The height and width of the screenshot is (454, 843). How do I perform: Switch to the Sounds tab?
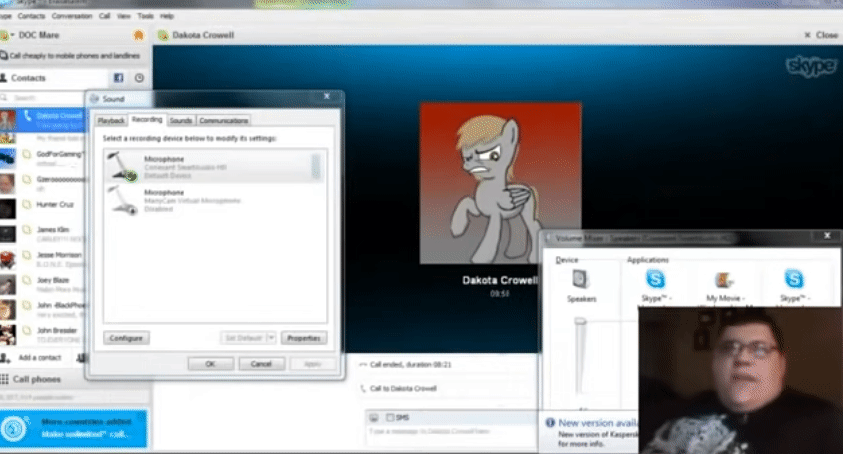pos(181,120)
